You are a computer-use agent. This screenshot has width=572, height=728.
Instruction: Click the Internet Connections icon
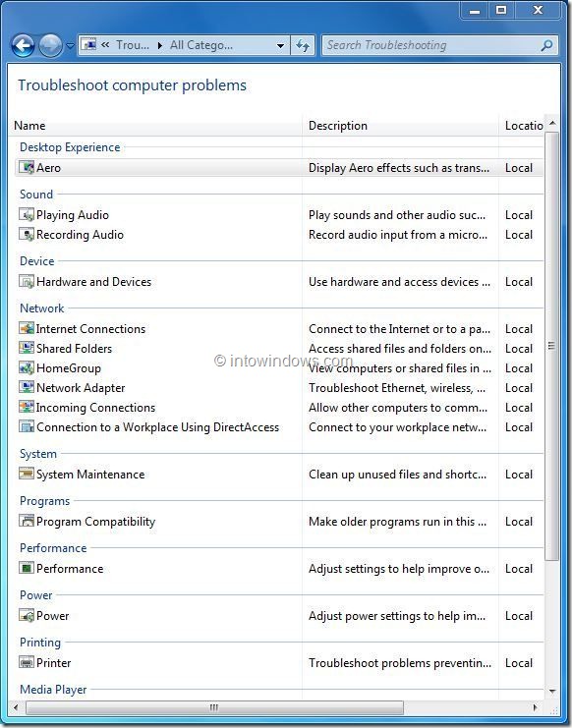click(27, 329)
